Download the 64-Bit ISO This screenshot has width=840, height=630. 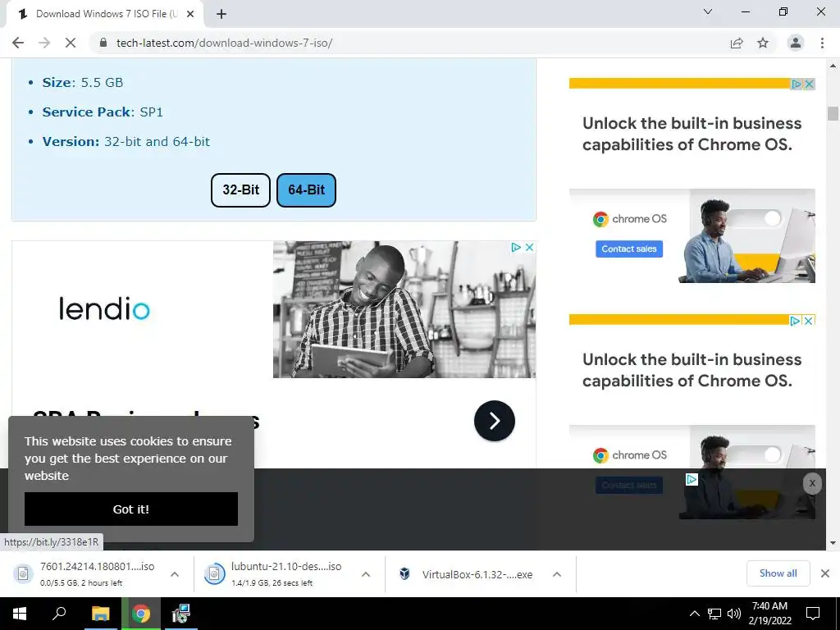click(x=307, y=189)
